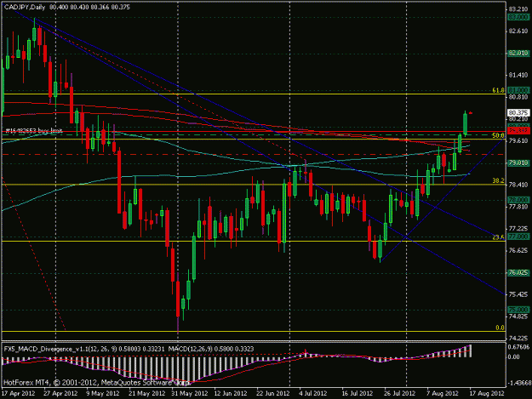Click the current price box 80.375

click(518, 112)
